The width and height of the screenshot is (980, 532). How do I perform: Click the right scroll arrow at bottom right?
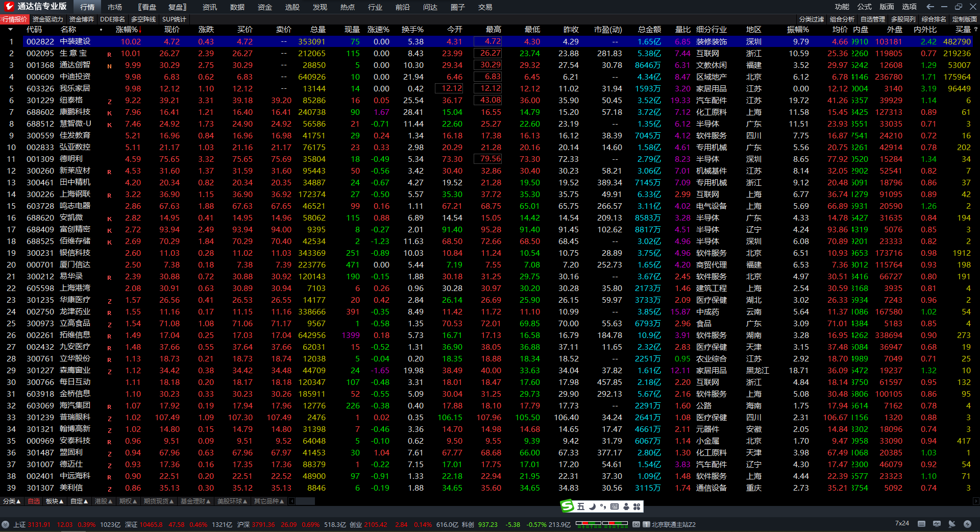coord(976,501)
